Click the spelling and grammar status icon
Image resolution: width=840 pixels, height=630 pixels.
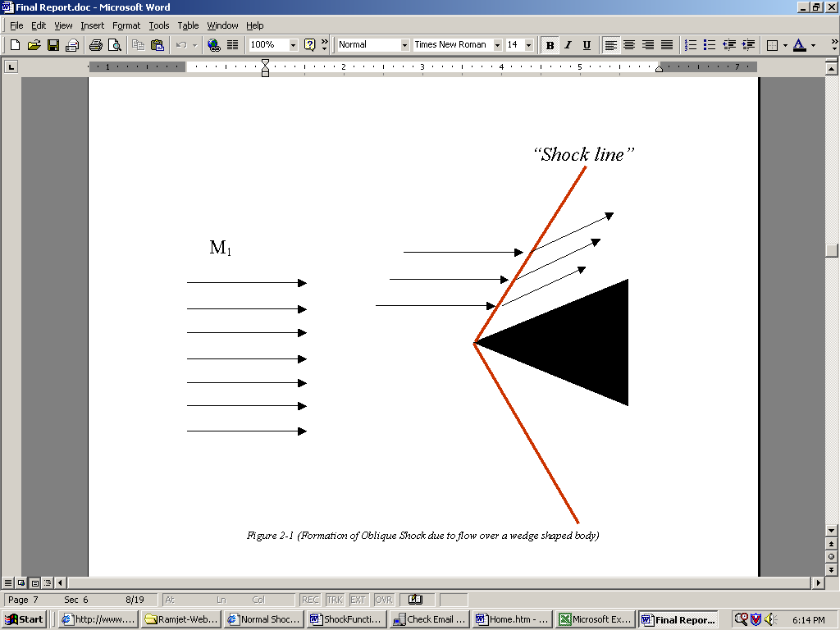tap(415, 600)
